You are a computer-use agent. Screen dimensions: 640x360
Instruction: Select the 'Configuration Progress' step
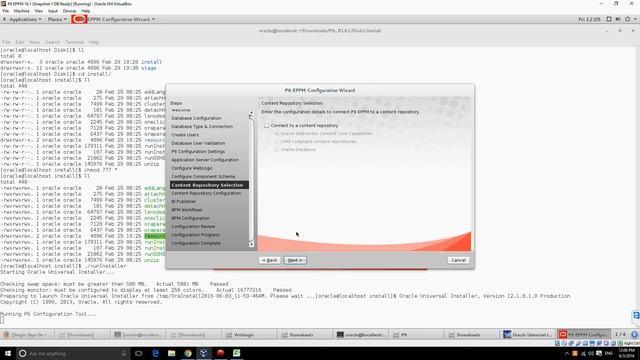click(196, 235)
